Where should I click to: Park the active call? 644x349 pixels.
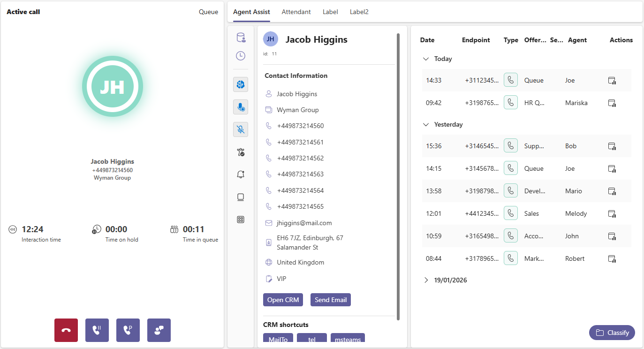tap(128, 330)
